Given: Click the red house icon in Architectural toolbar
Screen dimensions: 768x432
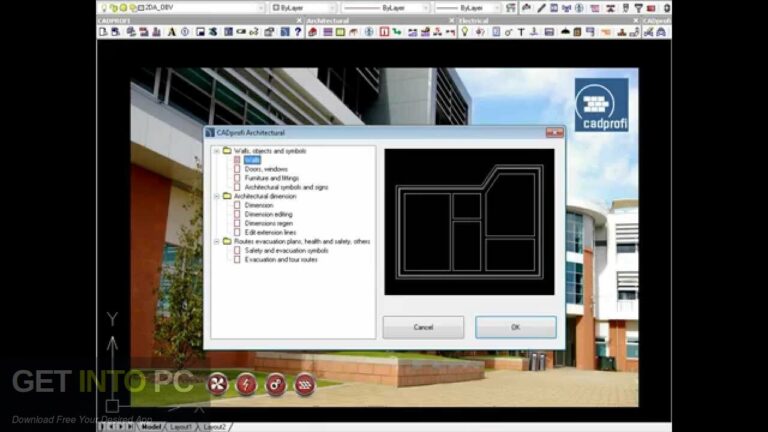Looking at the screenshot, I should (312, 32).
